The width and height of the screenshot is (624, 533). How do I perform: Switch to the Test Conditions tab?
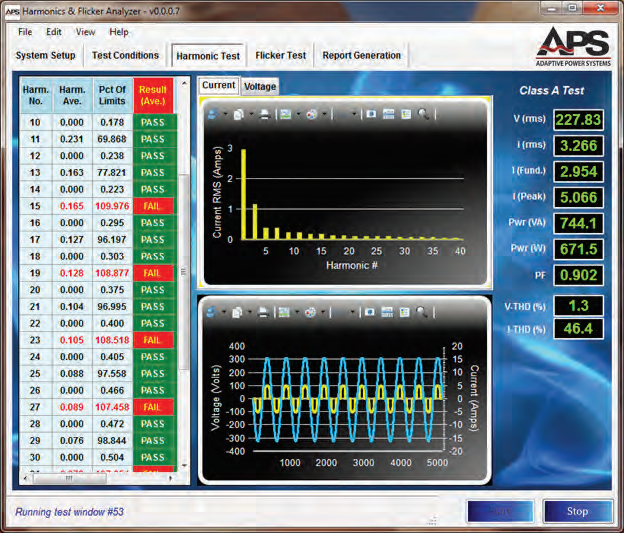tap(125, 55)
